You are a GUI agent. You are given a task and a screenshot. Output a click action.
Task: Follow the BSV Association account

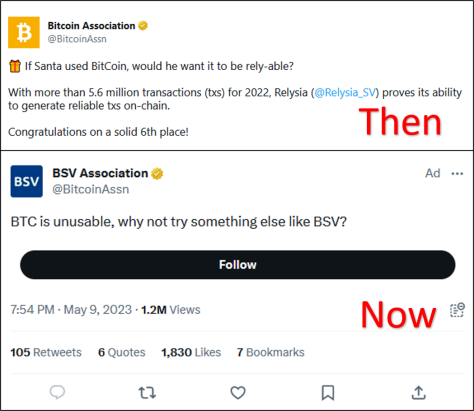pos(238,265)
